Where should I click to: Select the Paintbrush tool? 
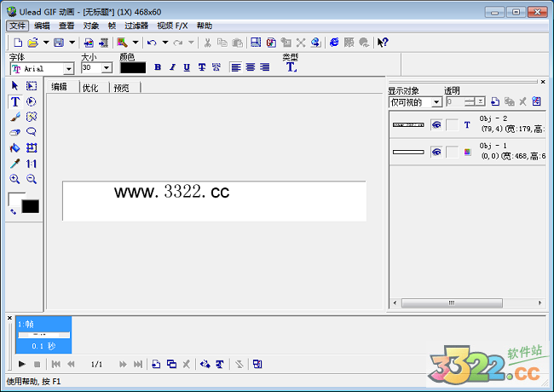14,117
